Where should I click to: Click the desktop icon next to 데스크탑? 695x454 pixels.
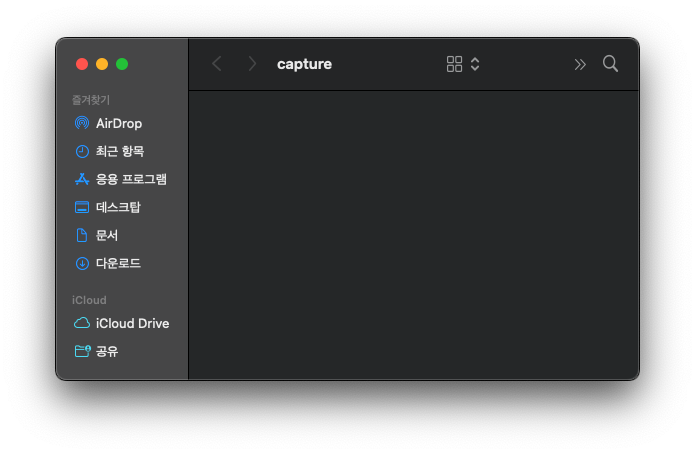[82, 207]
